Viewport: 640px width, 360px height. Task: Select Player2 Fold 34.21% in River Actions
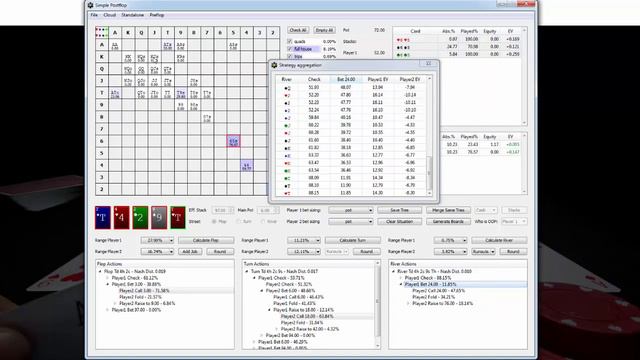pos(433,297)
